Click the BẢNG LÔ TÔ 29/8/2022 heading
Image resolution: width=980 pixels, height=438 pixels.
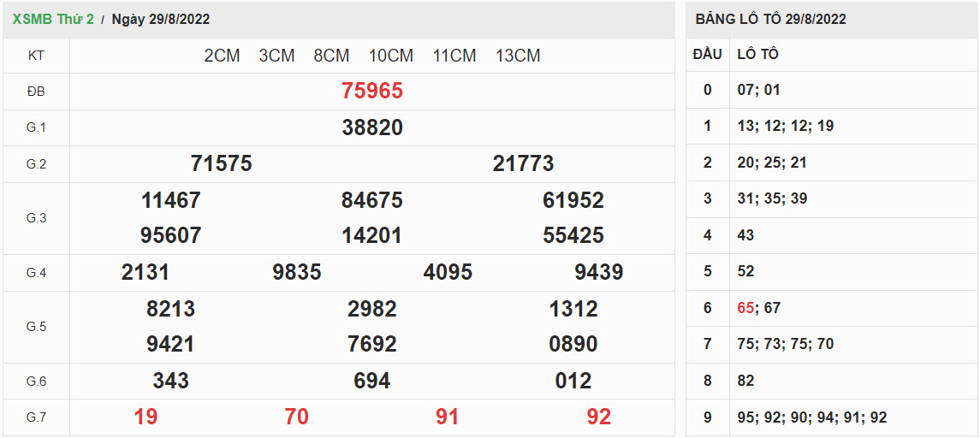(770, 19)
